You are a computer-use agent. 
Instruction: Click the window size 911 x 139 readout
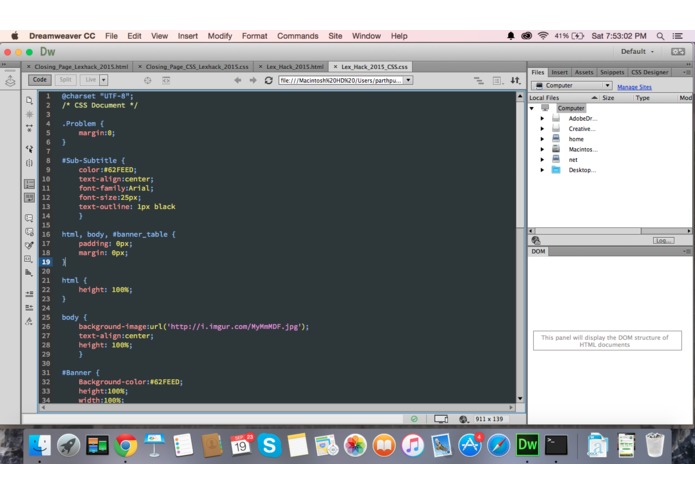coord(489,419)
